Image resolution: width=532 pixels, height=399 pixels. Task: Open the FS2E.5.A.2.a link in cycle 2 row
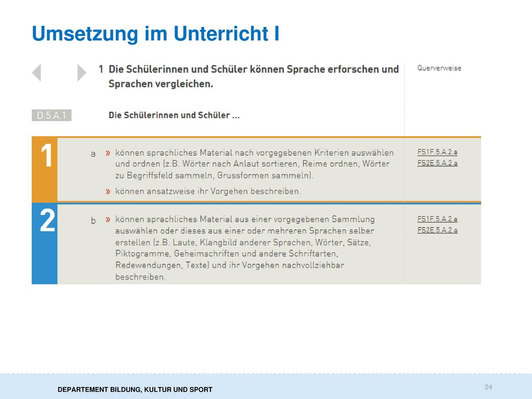point(437,230)
